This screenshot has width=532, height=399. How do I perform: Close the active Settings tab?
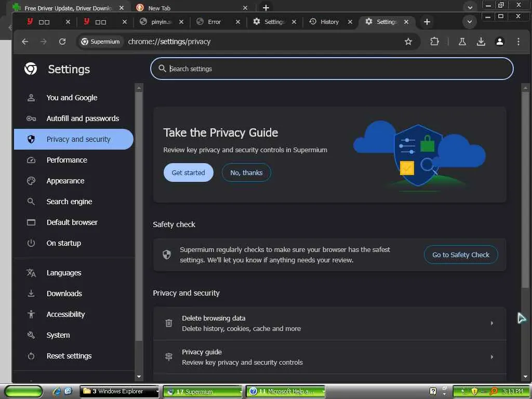tap(406, 22)
